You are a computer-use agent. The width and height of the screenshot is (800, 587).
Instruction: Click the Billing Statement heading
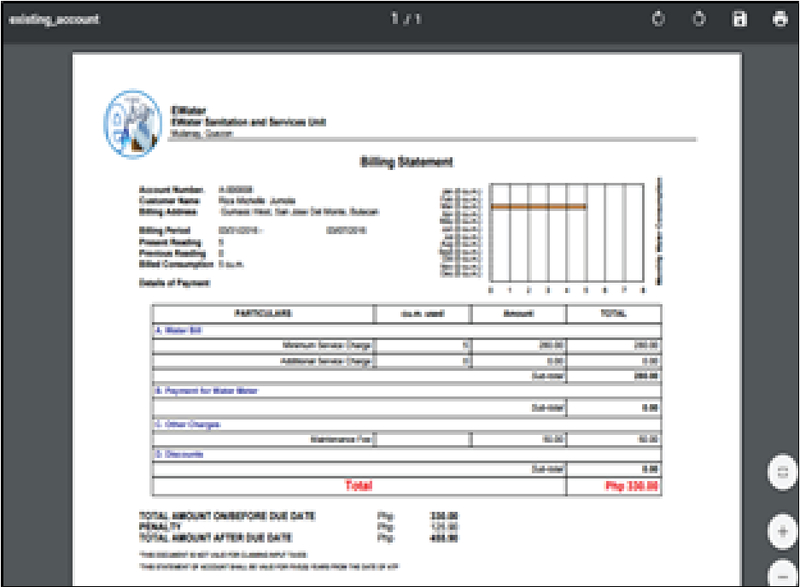click(x=406, y=161)
